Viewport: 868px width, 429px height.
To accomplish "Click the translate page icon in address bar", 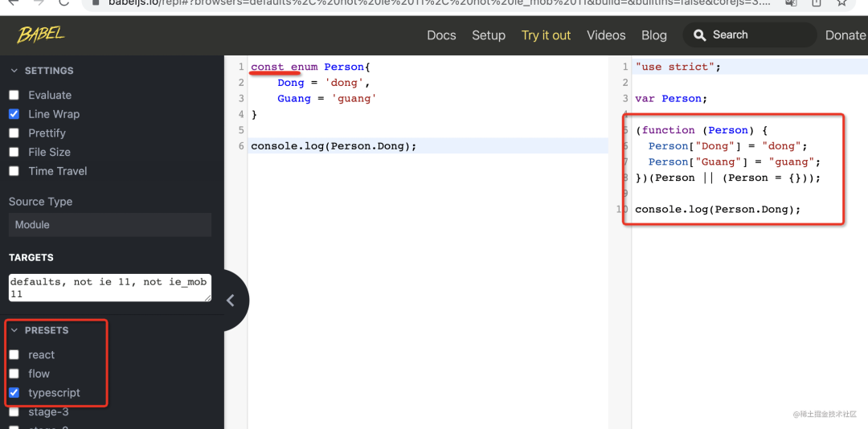I will (792, 3).
